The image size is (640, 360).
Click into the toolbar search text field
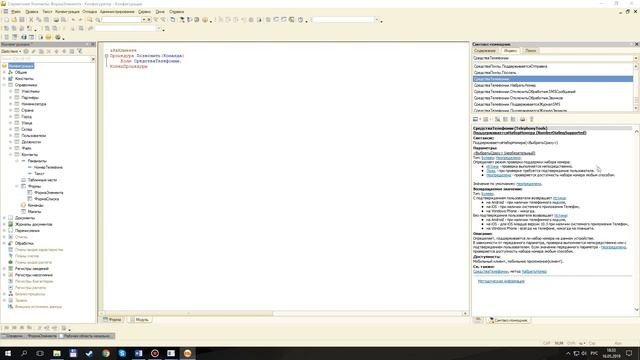121,20
